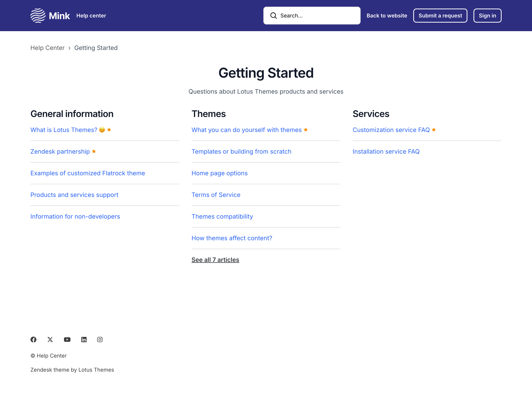Open What is Lotus Themes? article

[64, 130]
